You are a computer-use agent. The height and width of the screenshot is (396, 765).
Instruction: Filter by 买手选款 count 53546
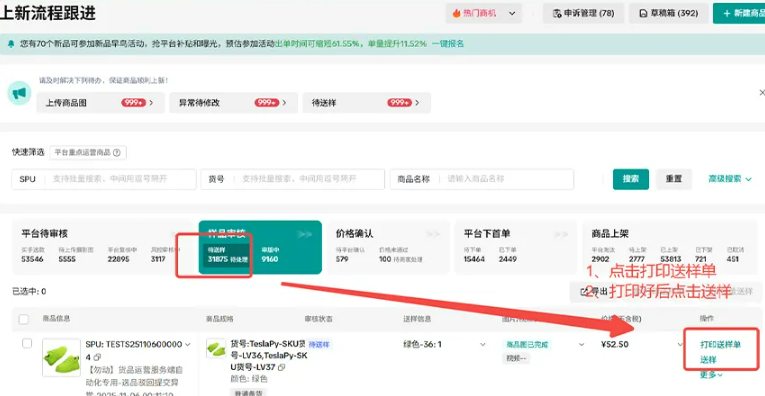pos(32,255)
